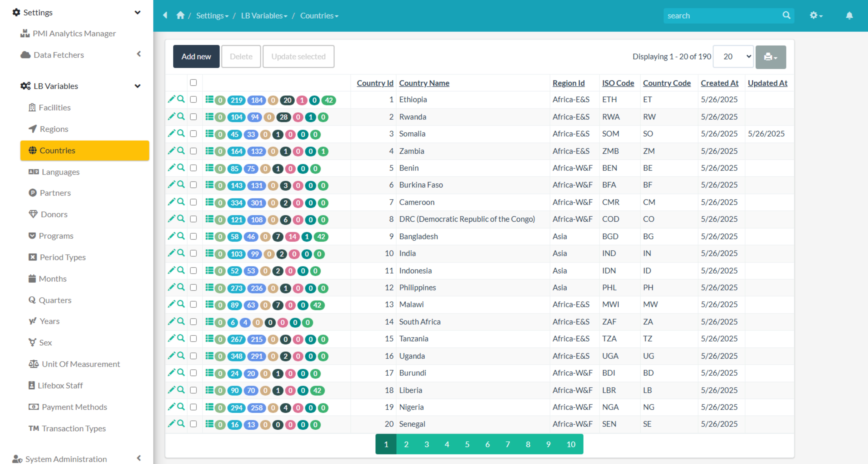Click the Delete button
The image size is (868, 464).
[241, 57]
